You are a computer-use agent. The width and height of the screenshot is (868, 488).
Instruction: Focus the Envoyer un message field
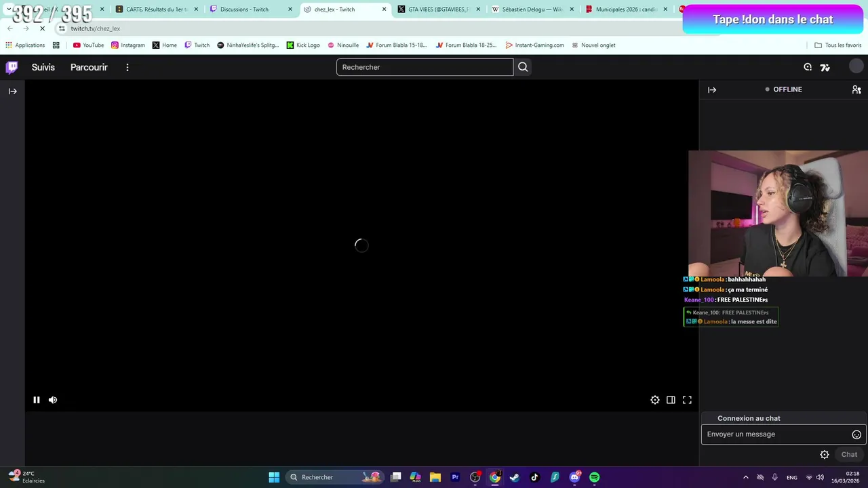tap(783, 434)
